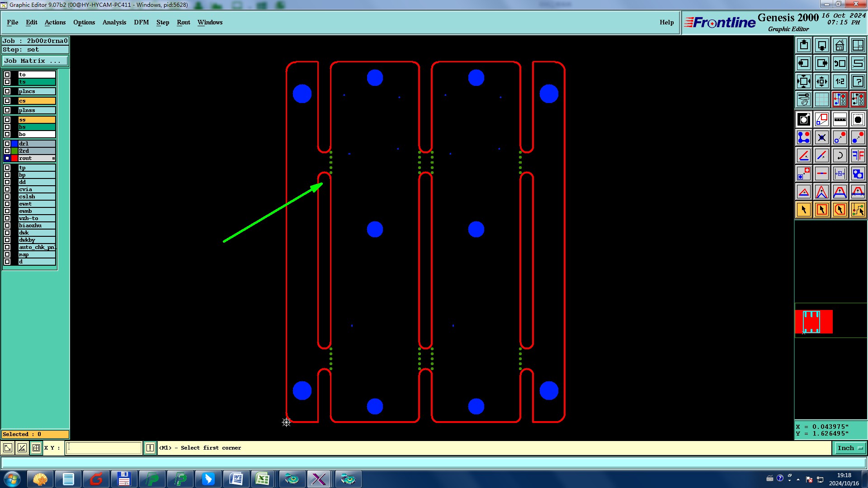Open the grid display icon
868x488 pixels.
point(821,99)
